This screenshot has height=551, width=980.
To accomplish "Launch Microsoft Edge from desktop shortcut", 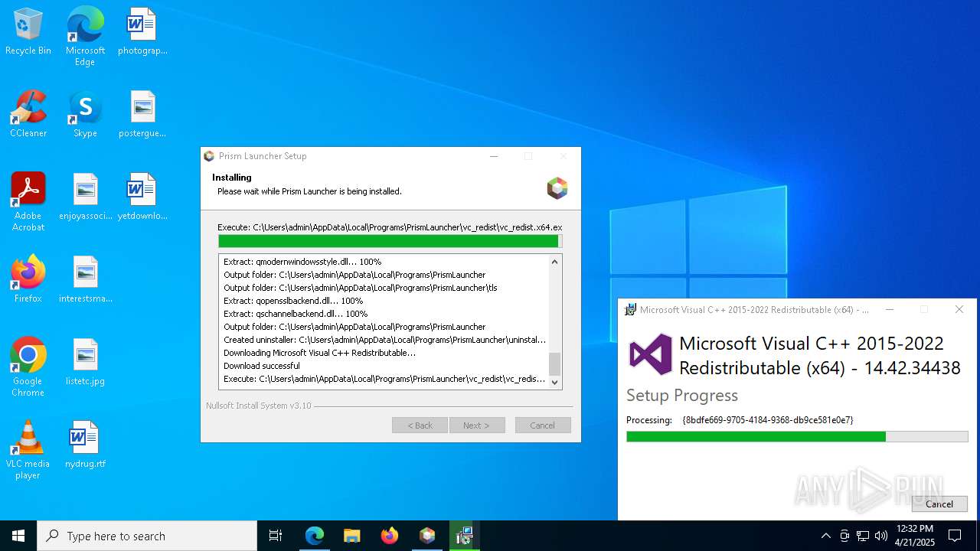I will [x=85, y=36].
